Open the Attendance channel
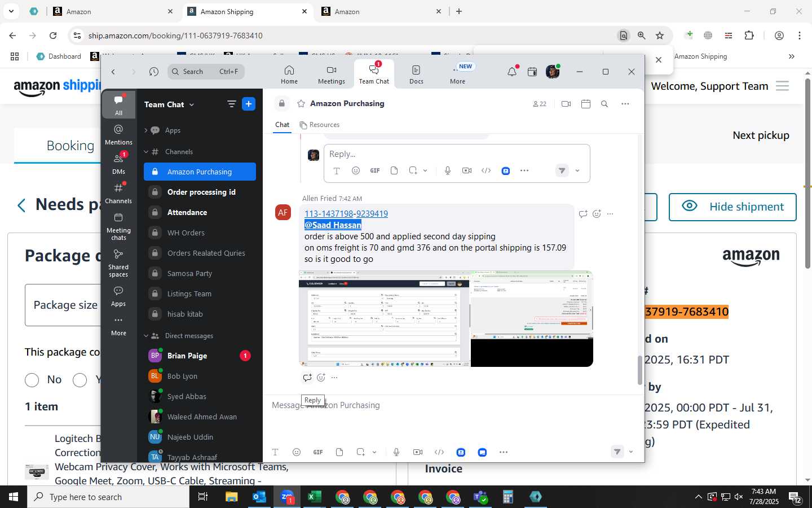Screen dimensions: 812x508 (200, 212)
